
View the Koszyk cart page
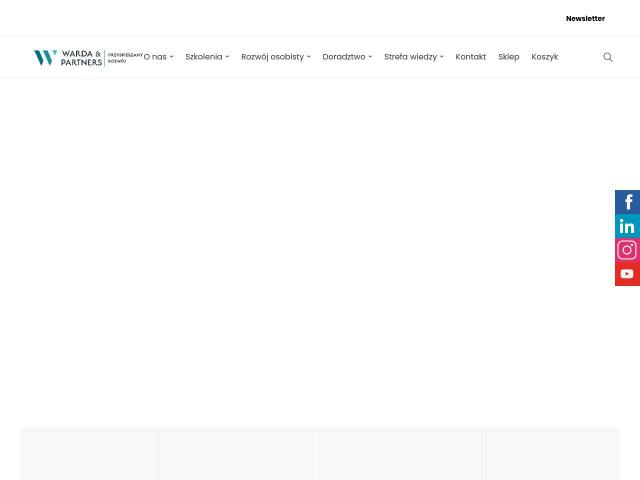point(544,57)
